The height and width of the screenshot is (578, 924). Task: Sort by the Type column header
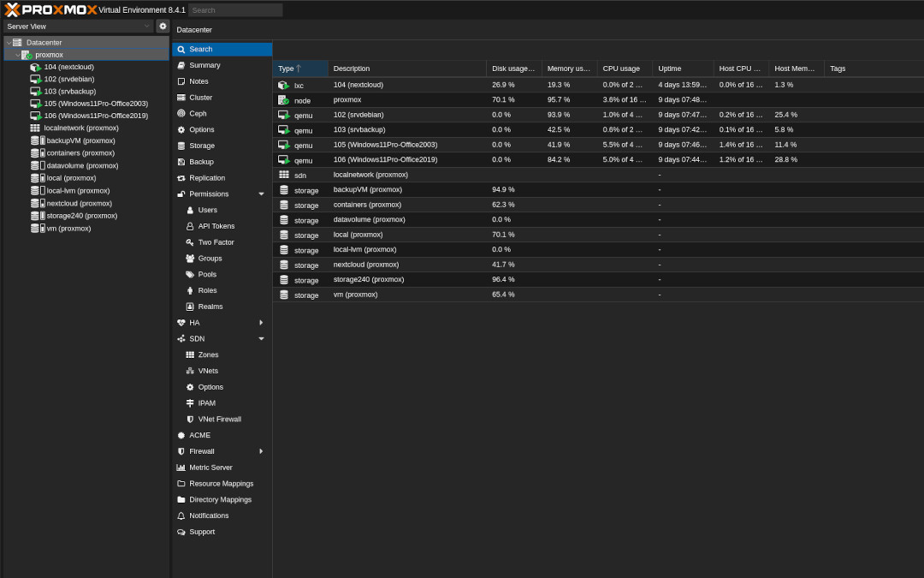point(300,69)
